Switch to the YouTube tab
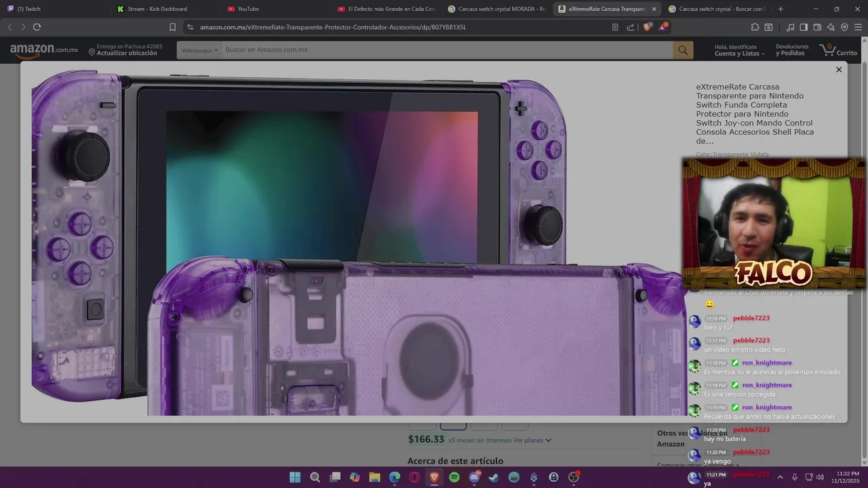The height and width of the screenshot is (488, 868). 275,9
